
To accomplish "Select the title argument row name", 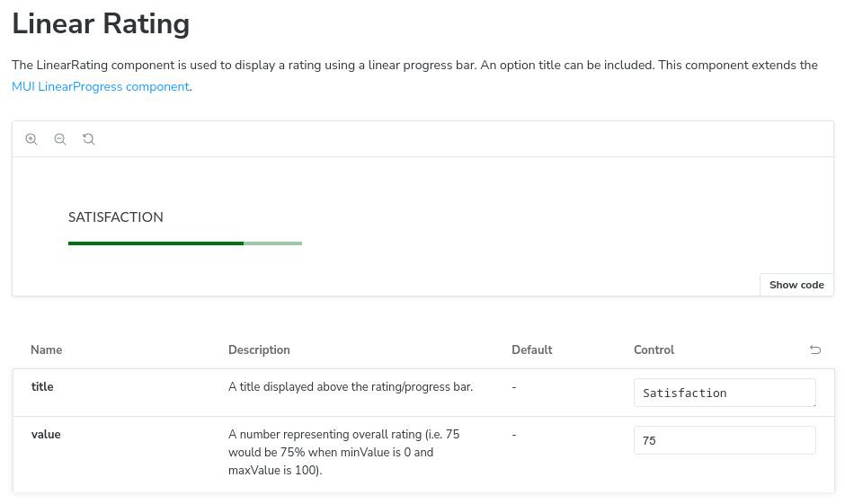I will [x=42, y=386].
